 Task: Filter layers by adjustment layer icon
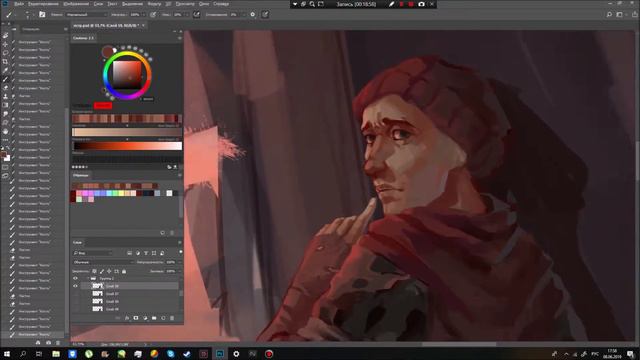pos(138,253)
